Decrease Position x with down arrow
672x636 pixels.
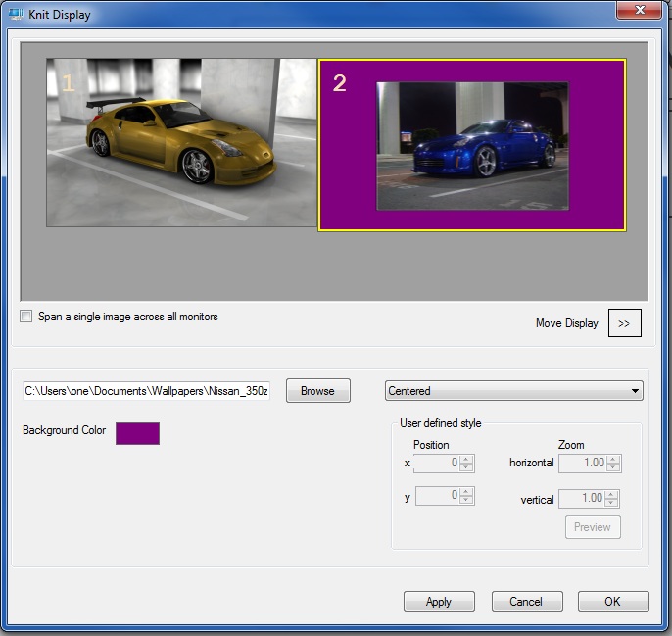466,467
